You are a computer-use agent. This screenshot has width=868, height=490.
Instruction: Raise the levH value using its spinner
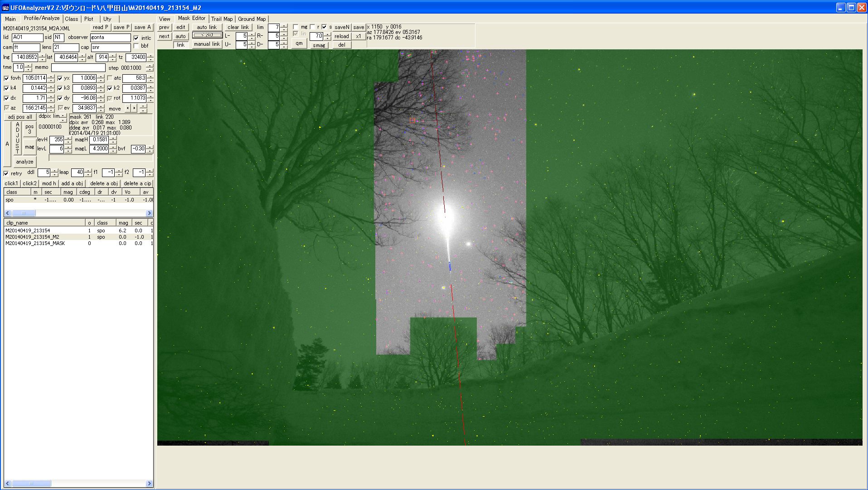click(68, 138)
